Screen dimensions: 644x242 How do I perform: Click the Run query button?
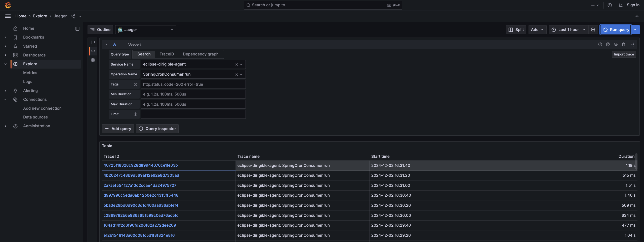[616, 30]
